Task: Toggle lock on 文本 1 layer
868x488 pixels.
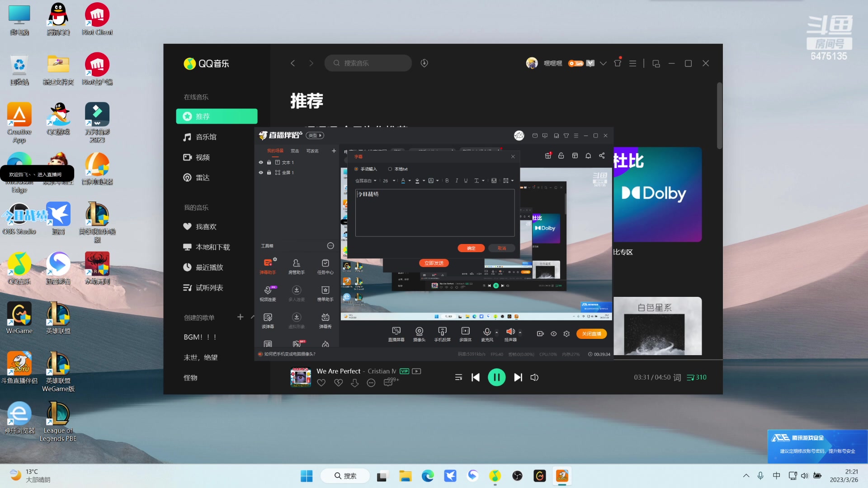Action: (x=269, y=162)
